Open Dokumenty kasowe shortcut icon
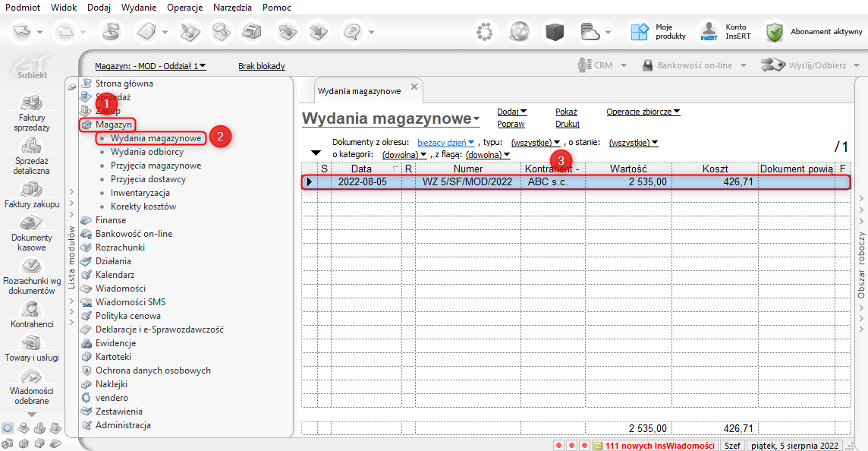 pos(32,223)
